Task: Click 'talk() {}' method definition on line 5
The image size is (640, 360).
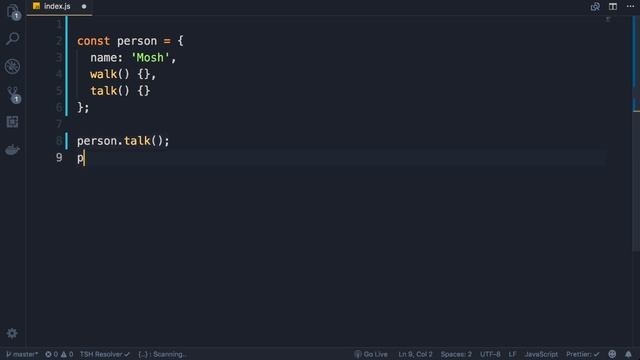Action: (x=120, y=91)
